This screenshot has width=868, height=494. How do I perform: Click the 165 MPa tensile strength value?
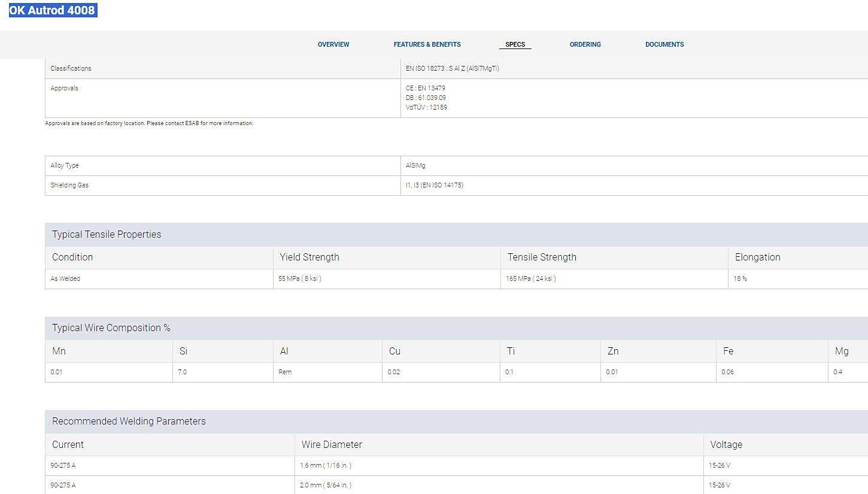[531, 278]
